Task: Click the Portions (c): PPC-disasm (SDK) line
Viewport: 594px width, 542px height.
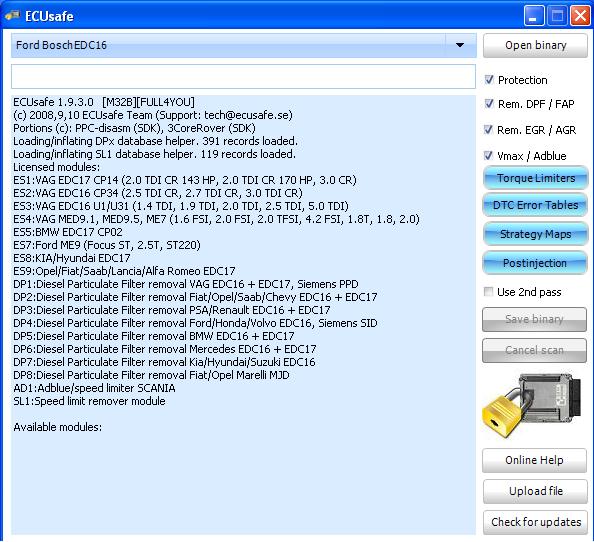Action: tap(134, 128)
